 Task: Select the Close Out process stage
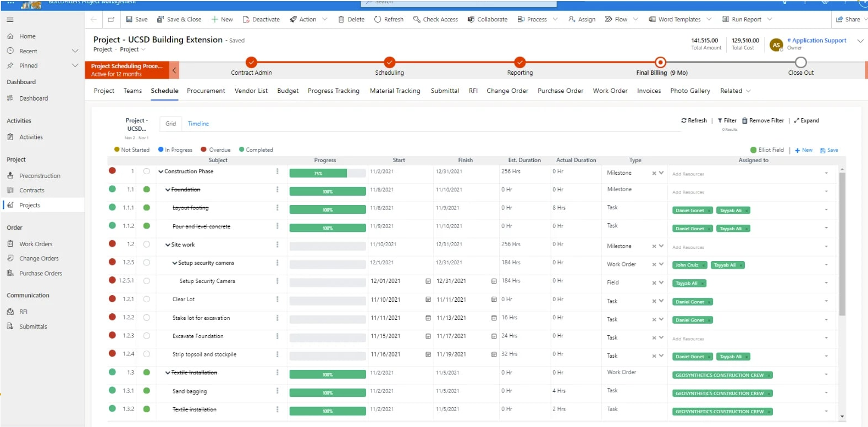[801, 62]
